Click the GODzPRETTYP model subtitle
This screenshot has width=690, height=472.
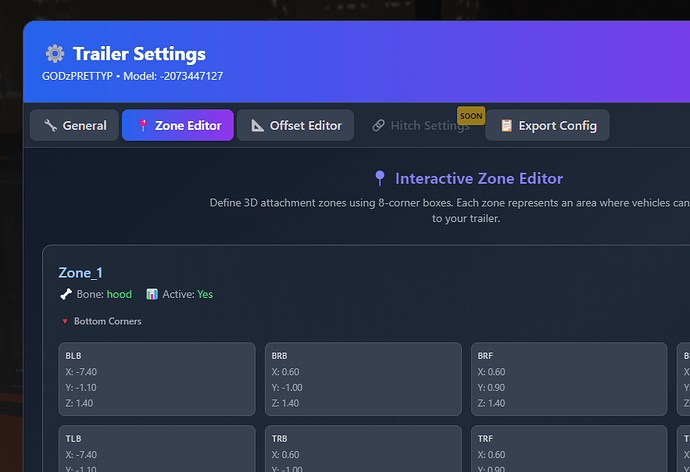click(x=132, y=76)
